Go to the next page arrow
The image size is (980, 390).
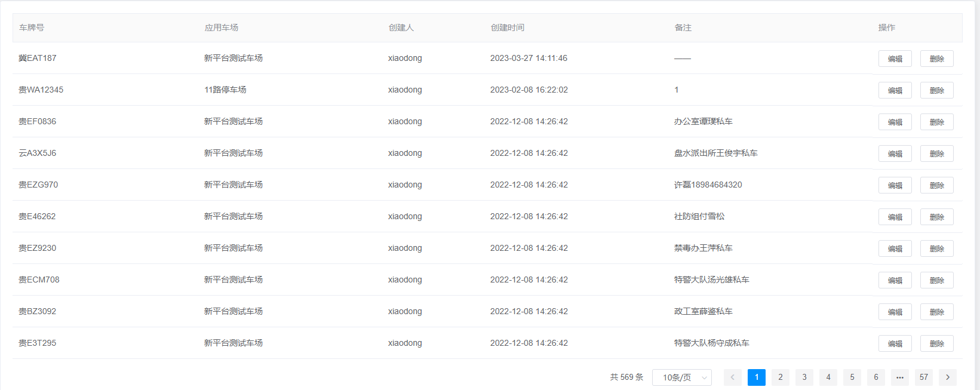coord(947,377)
